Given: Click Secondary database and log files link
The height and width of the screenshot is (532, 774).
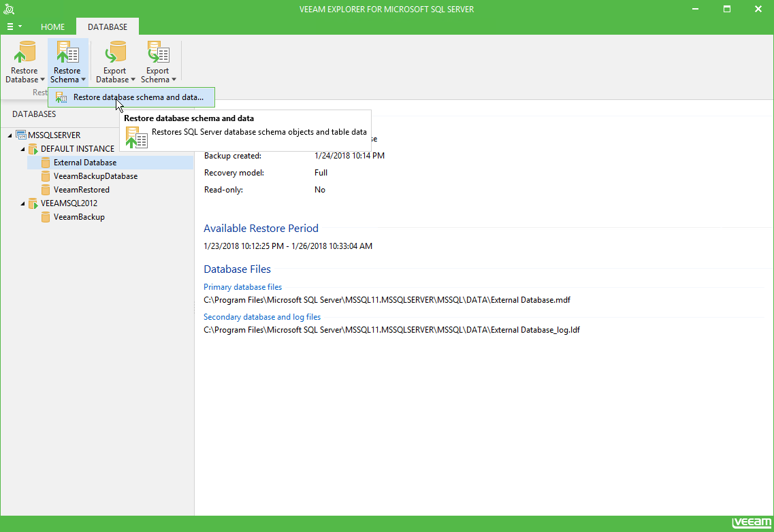Looking at the screenshot, I should tap(262, 317).
